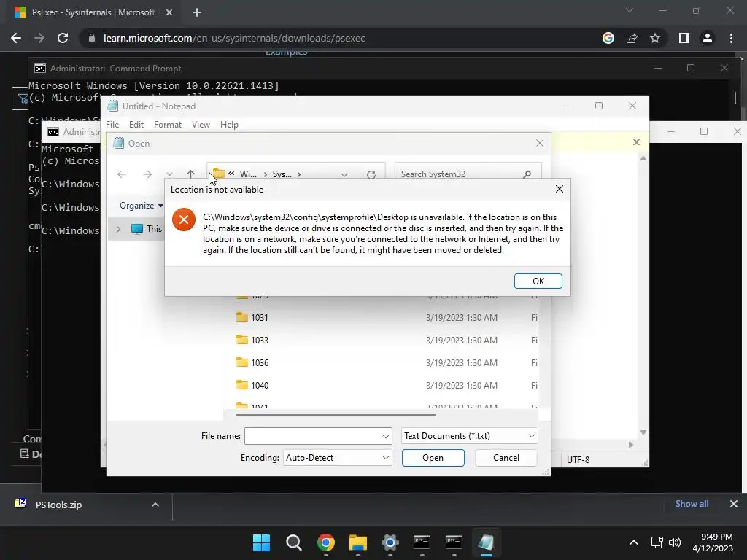The image size is (747, 560).
Task: Close the PsExec - Sysinternals tab
Action: pyautogui.click(x=169, y=12)
